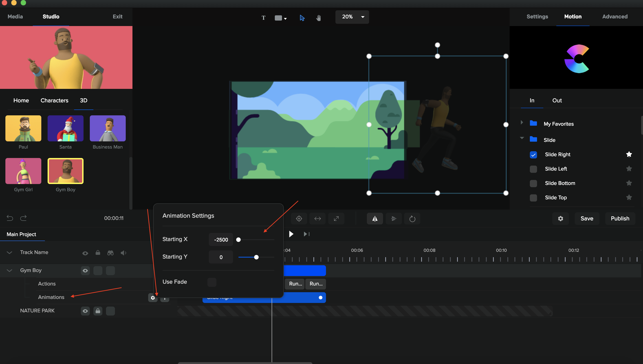Check the Slide Left checkbox
This screenshot has width=643, height=364.
(x=533, y=169)
